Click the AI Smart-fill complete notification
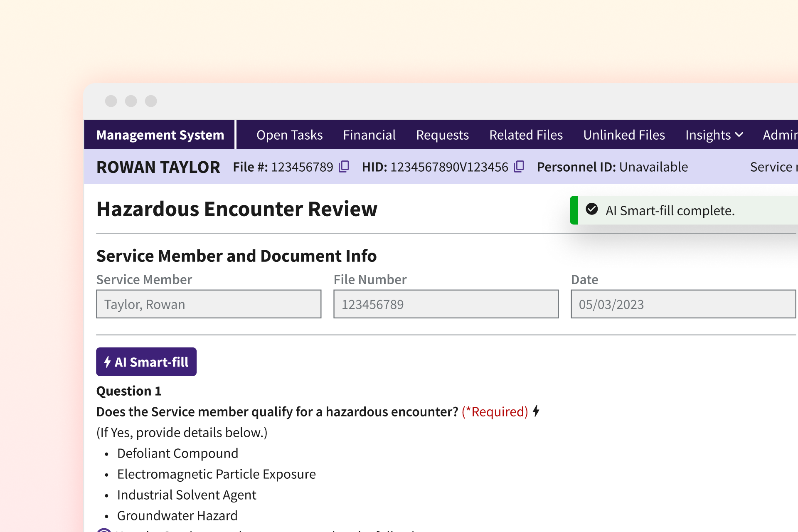This screenshot has width=798, height=532. [684, 210]
